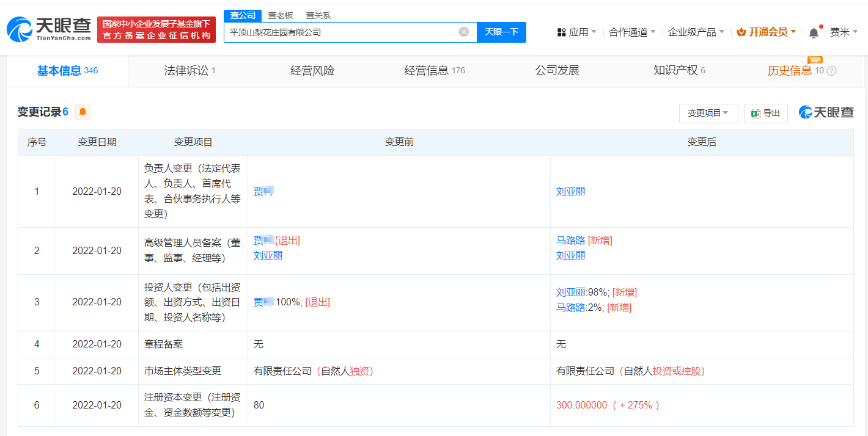
Task: Open the 变更项目 filter dropdown
Action: (708, 114)
